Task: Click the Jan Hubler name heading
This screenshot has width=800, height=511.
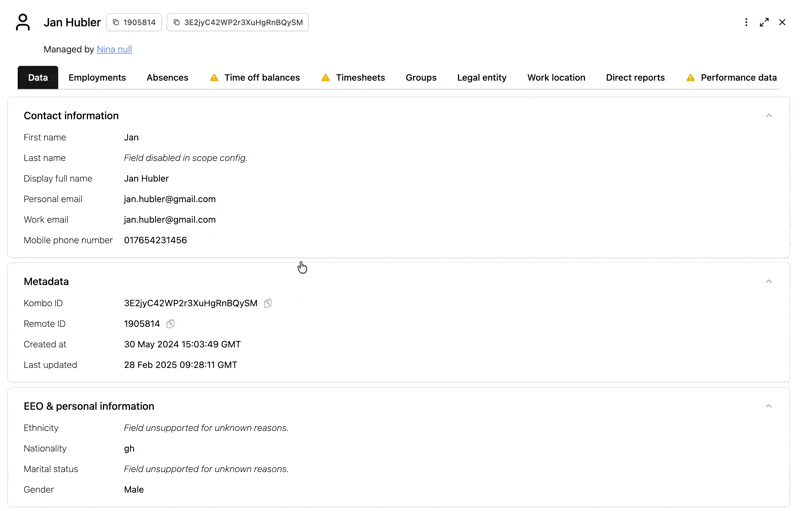Action: point(72,22)
